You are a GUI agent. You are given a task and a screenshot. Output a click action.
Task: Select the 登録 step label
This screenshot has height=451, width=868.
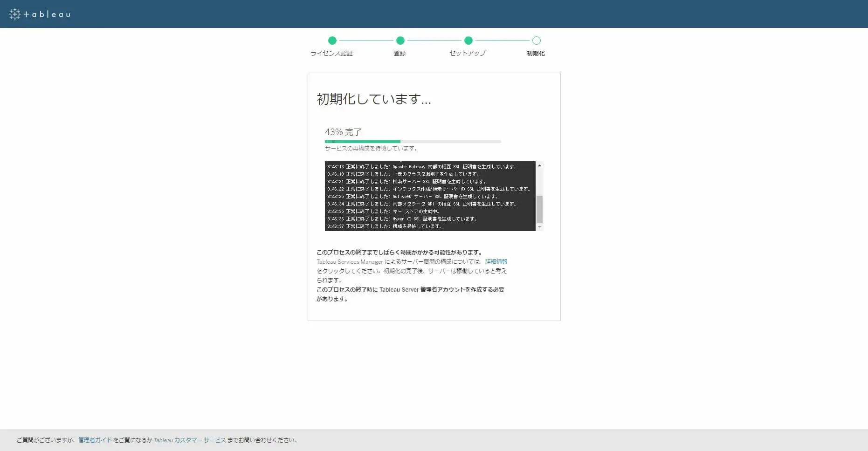click(x=400, y=53)
